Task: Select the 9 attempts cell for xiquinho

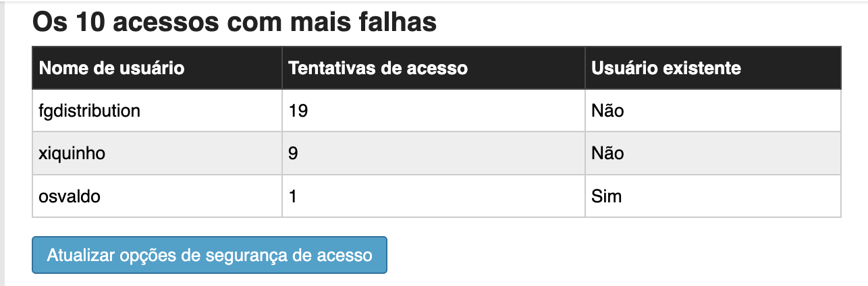Action: pos(433,153)
